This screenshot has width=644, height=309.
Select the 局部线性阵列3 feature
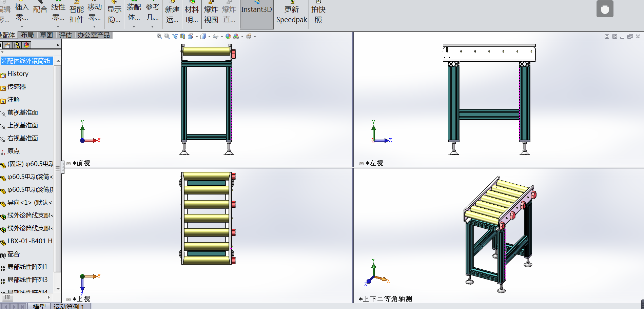click(27, 280)
